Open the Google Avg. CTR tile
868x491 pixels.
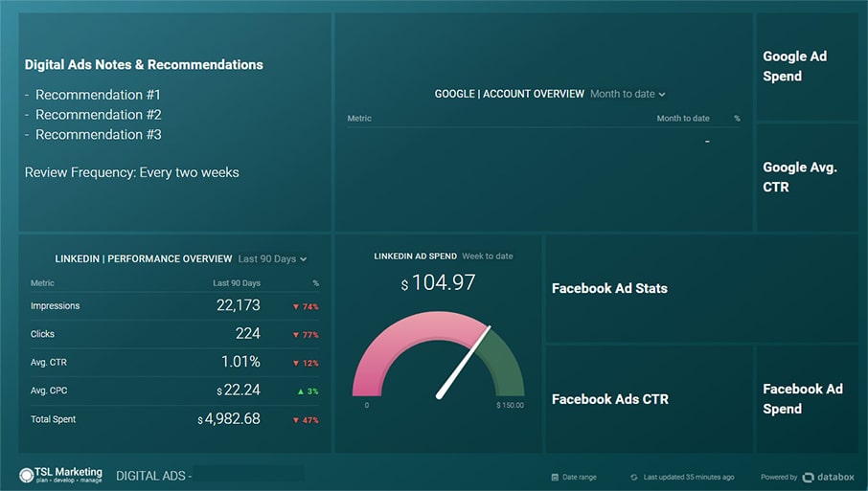(807, 177)
